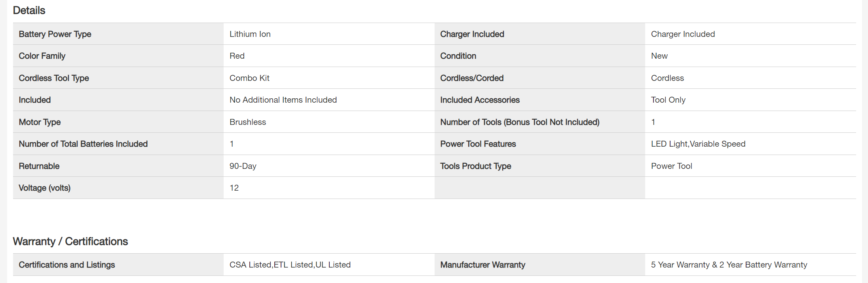868x283 pixels.
Task: Click the Condition label
Action: tap(458, 56)
